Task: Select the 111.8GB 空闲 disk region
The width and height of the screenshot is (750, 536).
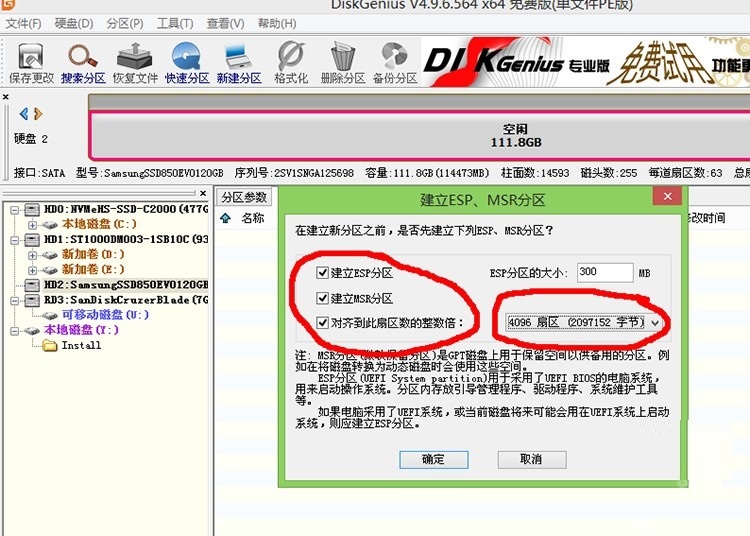Action: [x=420, y=136]
